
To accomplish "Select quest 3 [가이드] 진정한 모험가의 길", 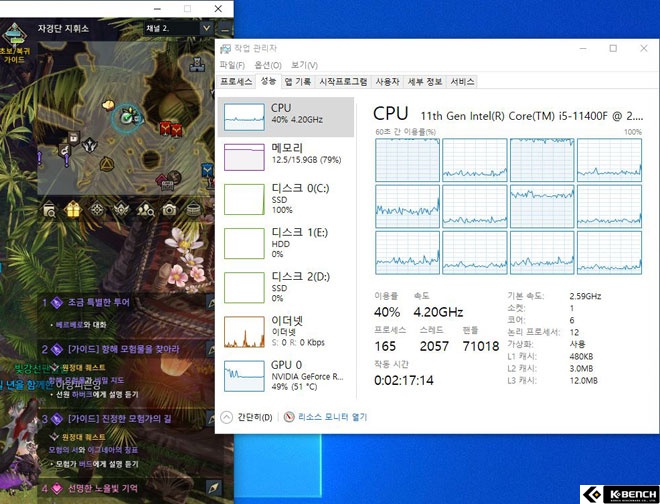I will [x=120, y=419].
